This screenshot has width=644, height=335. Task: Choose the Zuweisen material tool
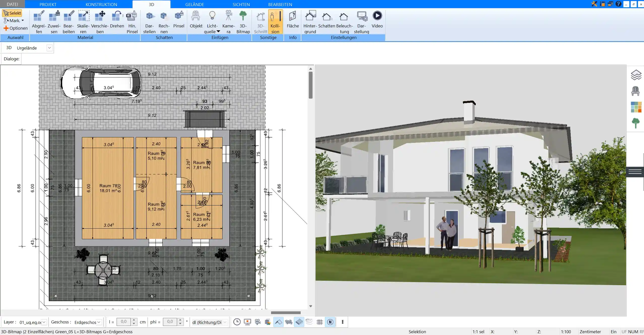[x=54, y=22]
